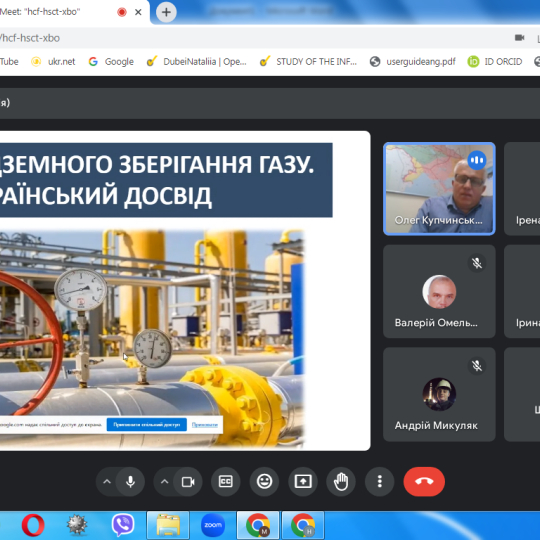The height and width of the screenshot is (540, 540).
Task: Open File Explorer from taskbar
Action: coord(168,525)
